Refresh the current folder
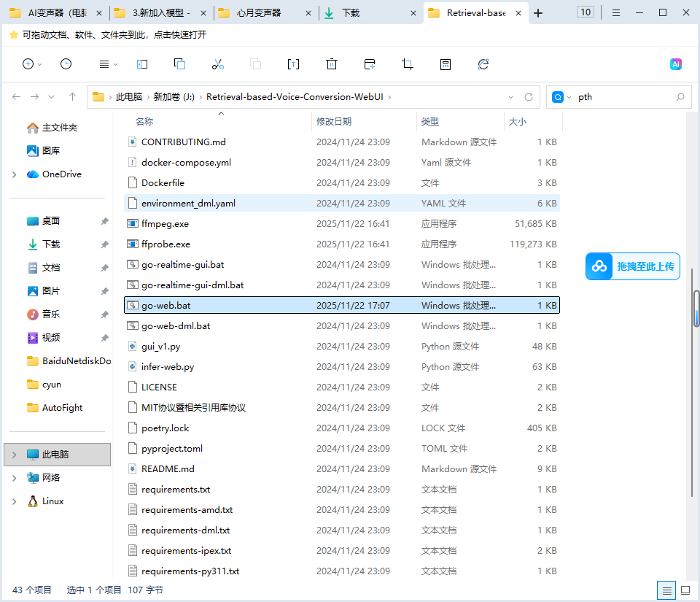Screen dimensions: 700x602 point(529,97)
